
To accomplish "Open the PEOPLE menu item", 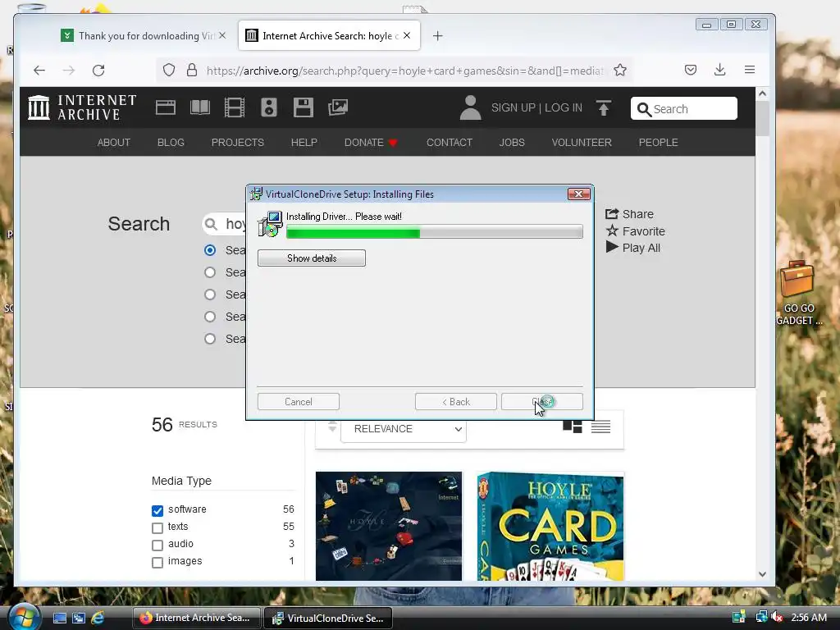I will coord(659,143).
